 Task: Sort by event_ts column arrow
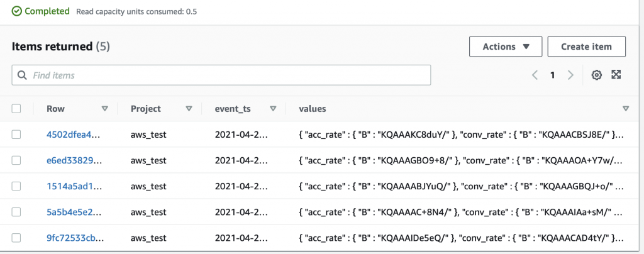point(273,109)
